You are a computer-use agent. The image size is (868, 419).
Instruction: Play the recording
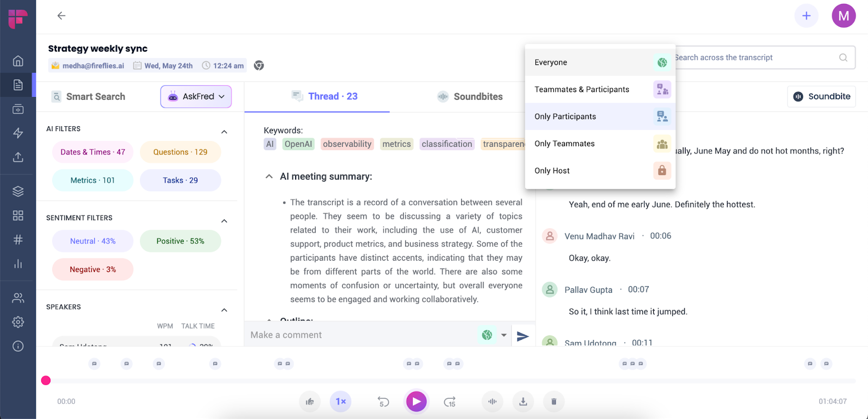click(416, 402)
